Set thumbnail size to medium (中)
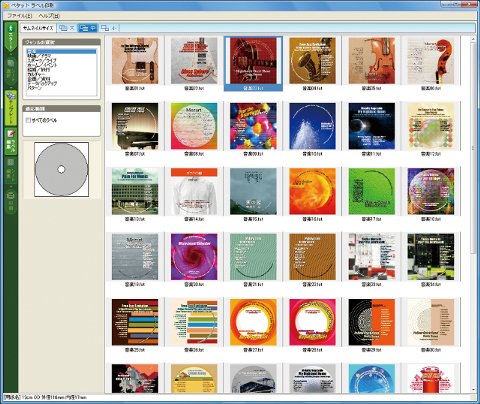 87,28
